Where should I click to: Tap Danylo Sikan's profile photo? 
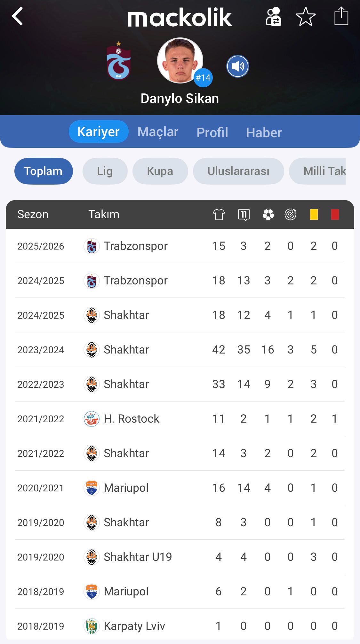pyautogui.click(x=180, y=60)
